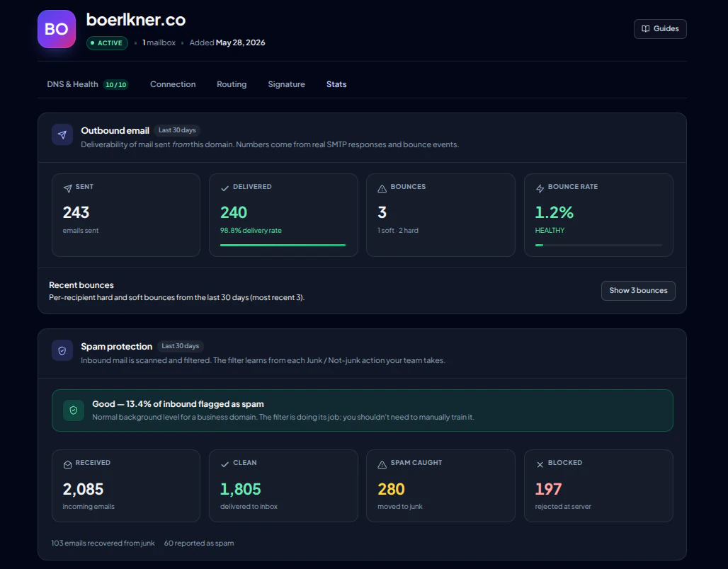Screen dimensions: 728x569
Task: Open the Routing tab
Action: click(232, 84)
